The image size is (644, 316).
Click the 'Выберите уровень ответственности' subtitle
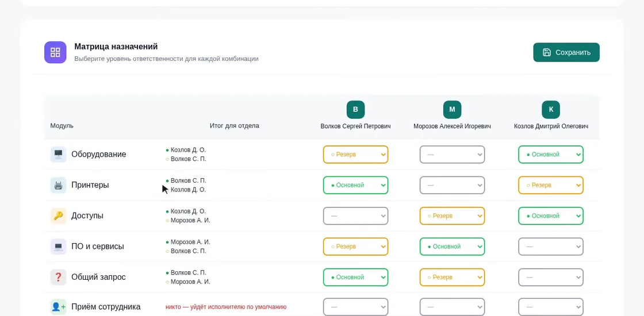pyautogui.click(x=166, y=59)
